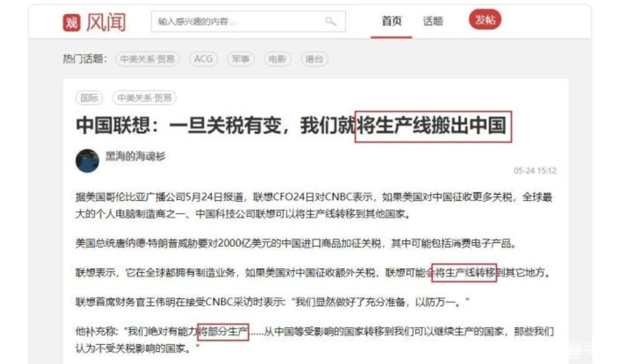Select the 港台 hot topic tag

[x=315, y=59]
